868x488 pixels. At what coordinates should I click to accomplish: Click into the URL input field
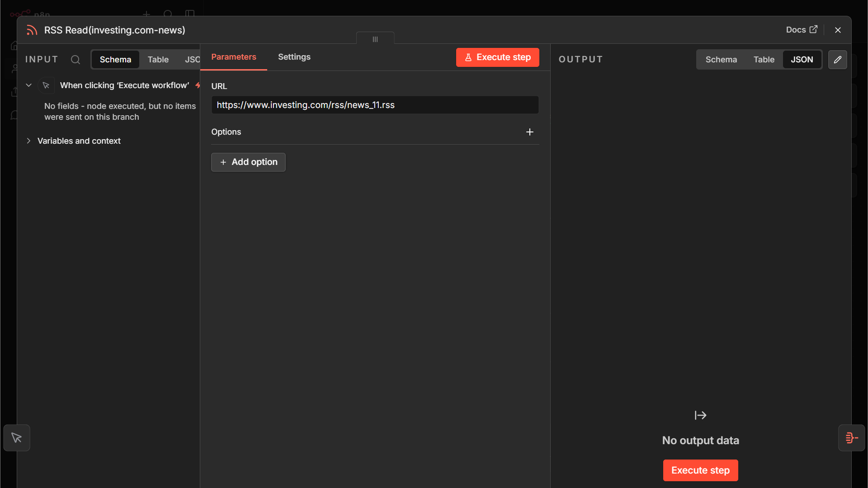(x=375, y=105)
